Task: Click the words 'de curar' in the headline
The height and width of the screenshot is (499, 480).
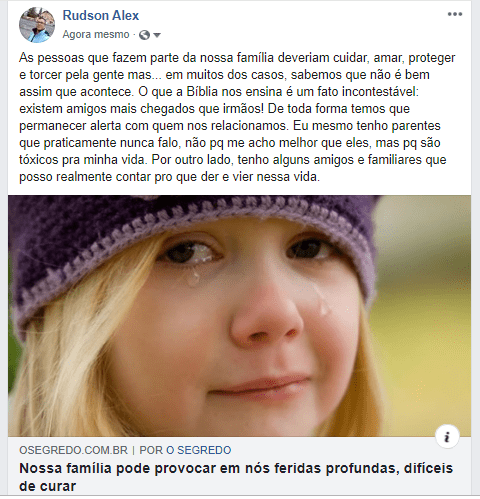Action: pos(48,486)
